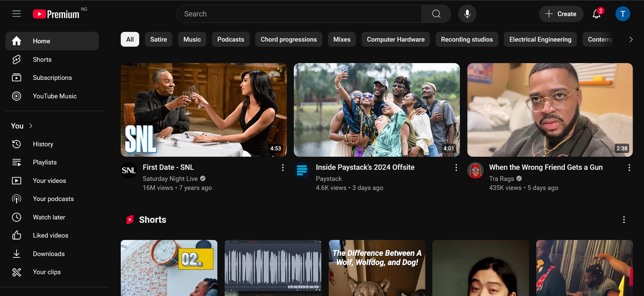Show more category chips with right arrow
Screen dimensions: 644x296
coord(631,39)
